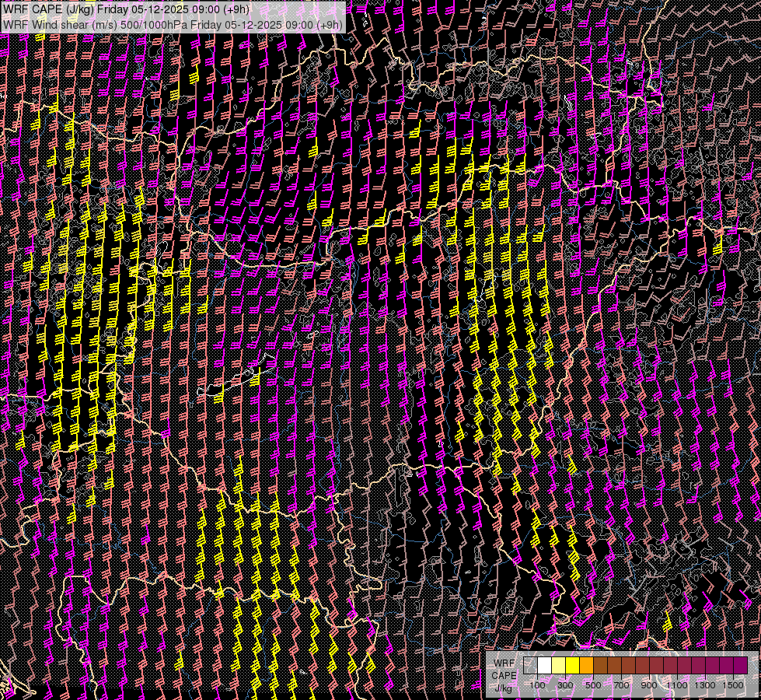This screenshot has height=700, width=761.
Task: Click the J/kg unit label in the legend
Action: click(x=504, y=688)
